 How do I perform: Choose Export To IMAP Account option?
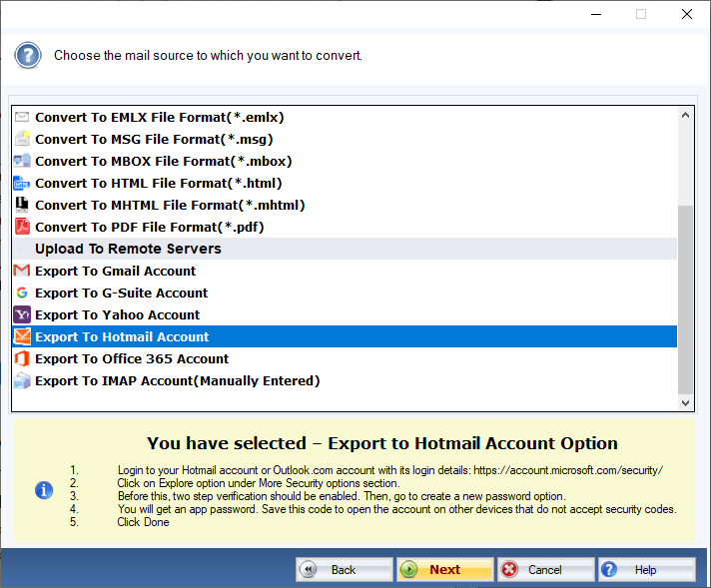[x=345, y=380]
